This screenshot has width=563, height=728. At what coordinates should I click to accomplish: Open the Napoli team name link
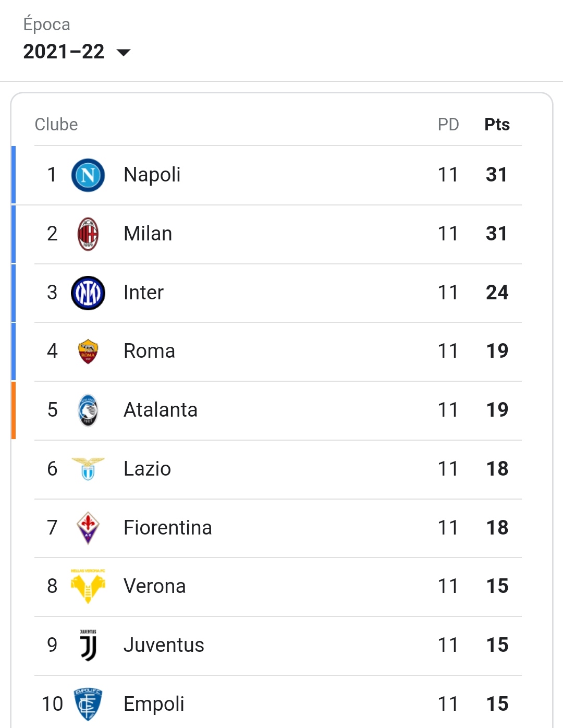point(152,175)
